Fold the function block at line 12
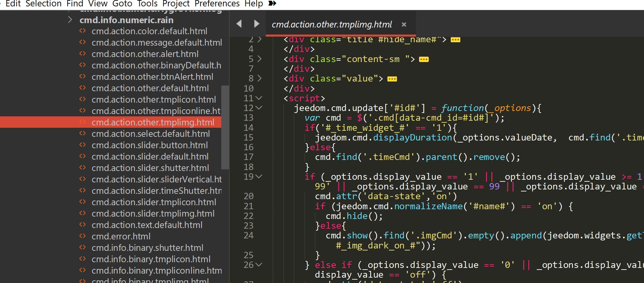644x283 pixels. pos(259,108)
